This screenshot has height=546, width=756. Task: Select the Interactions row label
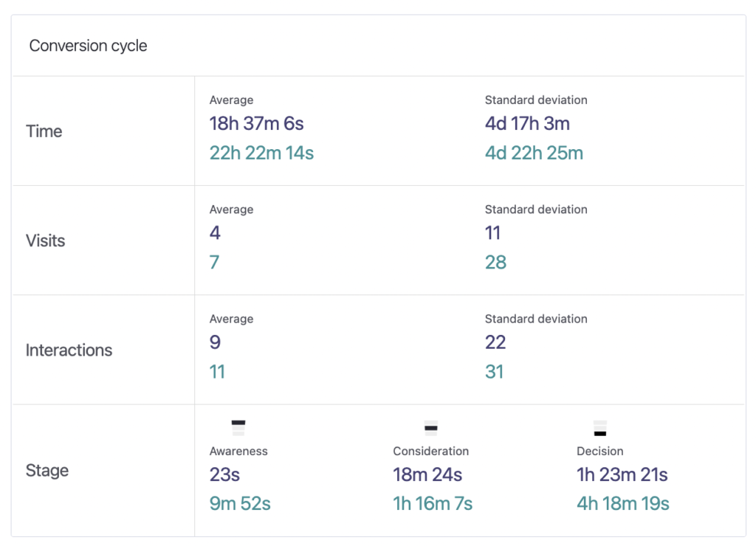69,350
